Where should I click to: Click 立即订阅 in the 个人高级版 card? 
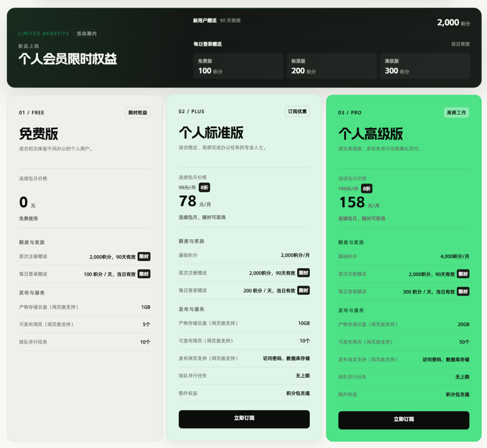(x=404, y=421)
